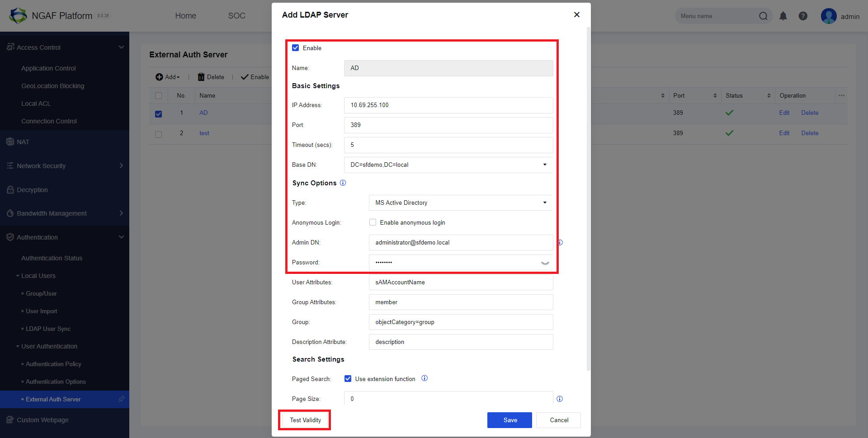
Task: Expand Network Security chevron
Action: point(121,165)
